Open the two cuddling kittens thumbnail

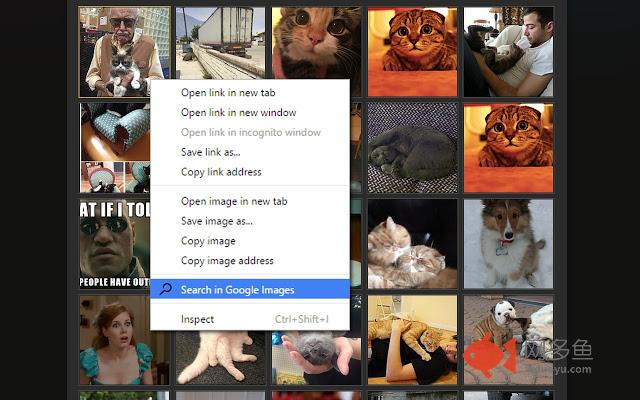point(412,243)
